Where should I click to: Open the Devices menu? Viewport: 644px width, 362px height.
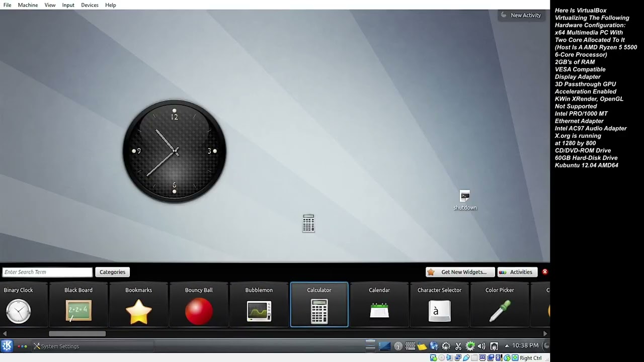click(90, 5)
